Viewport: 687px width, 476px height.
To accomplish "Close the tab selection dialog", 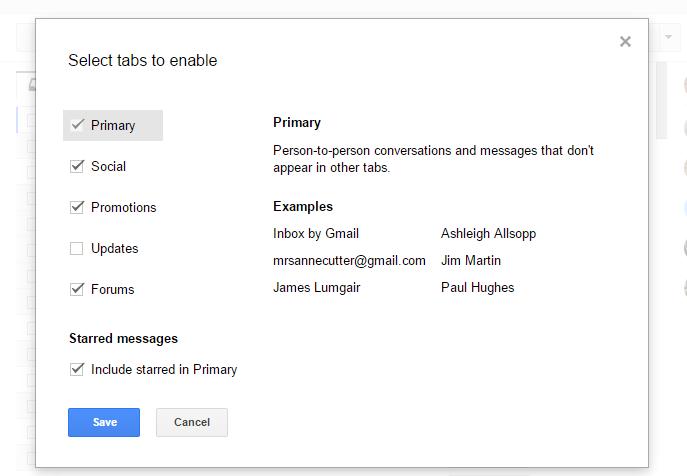I will (625, 42).
